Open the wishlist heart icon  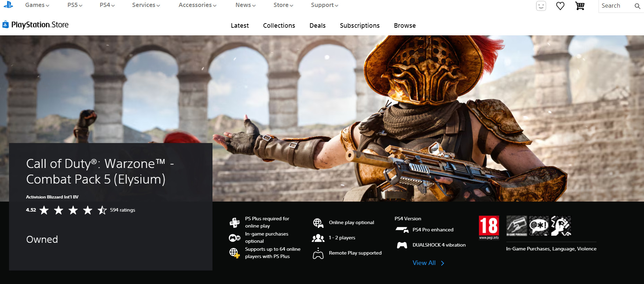point(560,6)
